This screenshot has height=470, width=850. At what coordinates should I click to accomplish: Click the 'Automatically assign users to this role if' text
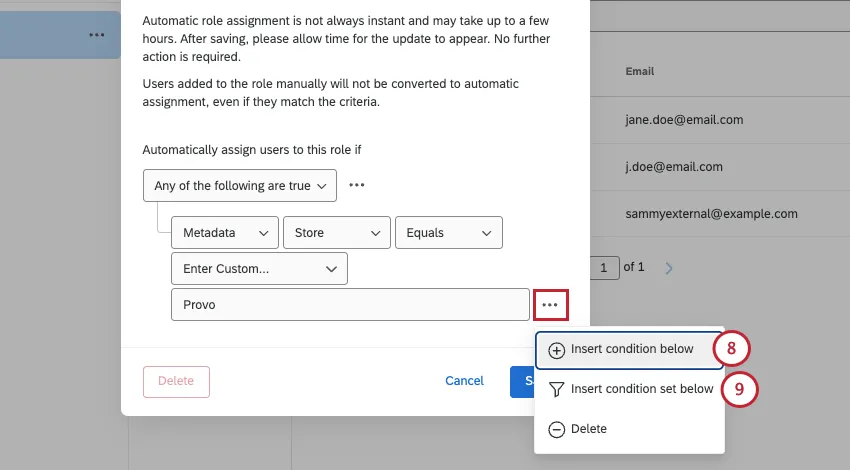pos(252,150)
